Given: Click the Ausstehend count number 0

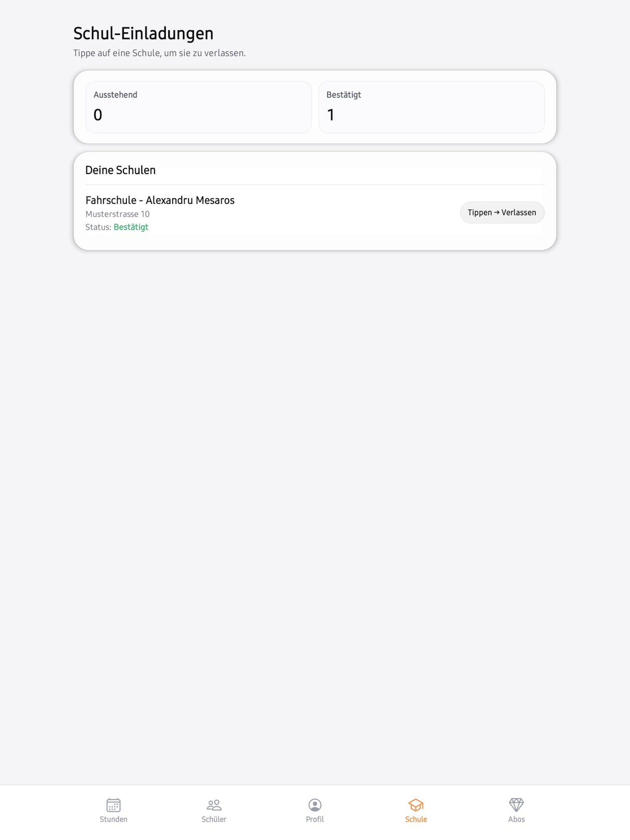Looking at the screenshot, I should point(98,115).
